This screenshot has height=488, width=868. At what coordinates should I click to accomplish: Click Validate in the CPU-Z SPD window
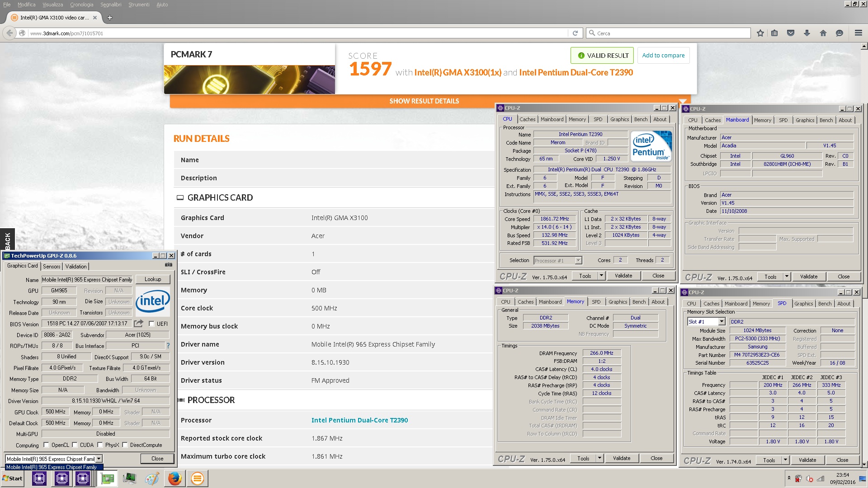coord(807,460)
